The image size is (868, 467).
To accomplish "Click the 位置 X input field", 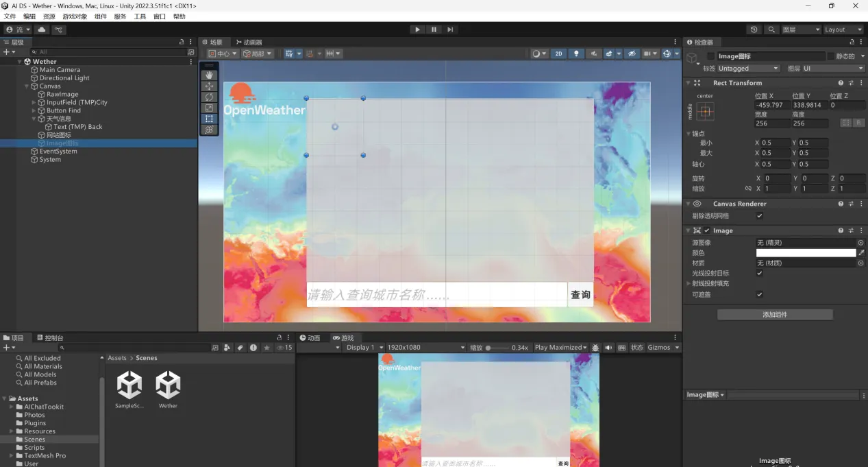I will (x=773, y=106).
